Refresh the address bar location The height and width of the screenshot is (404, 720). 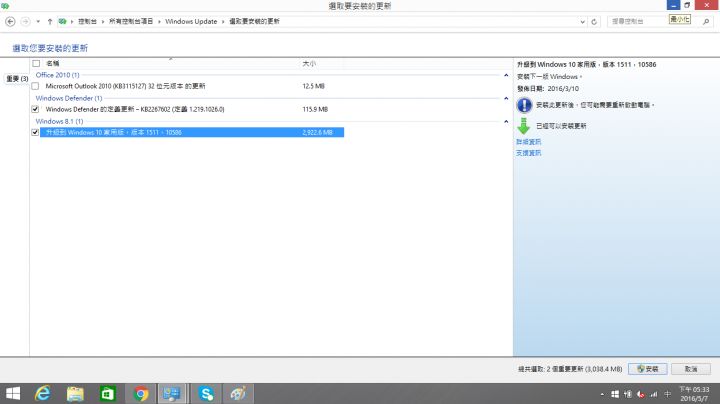594,22
